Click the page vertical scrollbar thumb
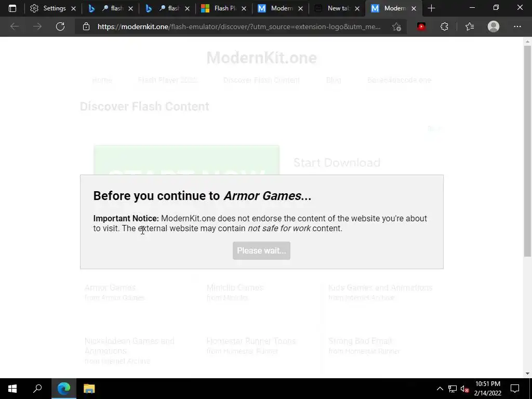This screenshot has height=399, width=532. [527, 151]
